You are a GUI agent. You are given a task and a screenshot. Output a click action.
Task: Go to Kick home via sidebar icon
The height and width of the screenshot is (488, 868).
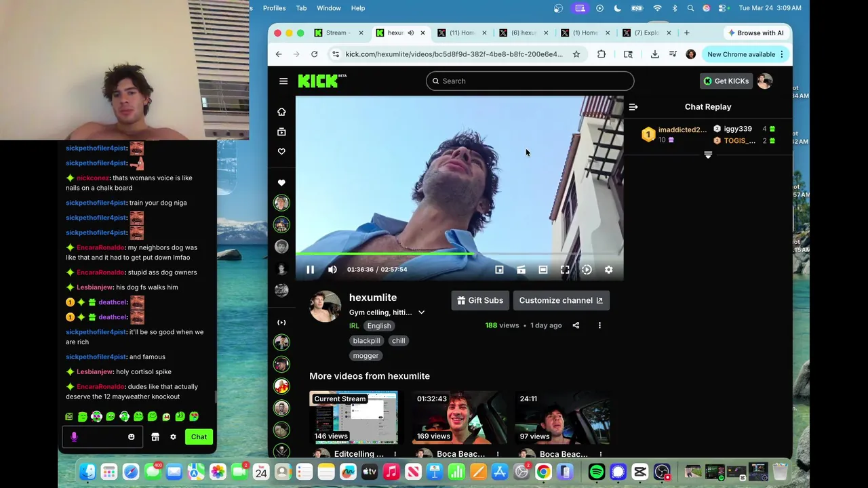[x=281, y=112]
